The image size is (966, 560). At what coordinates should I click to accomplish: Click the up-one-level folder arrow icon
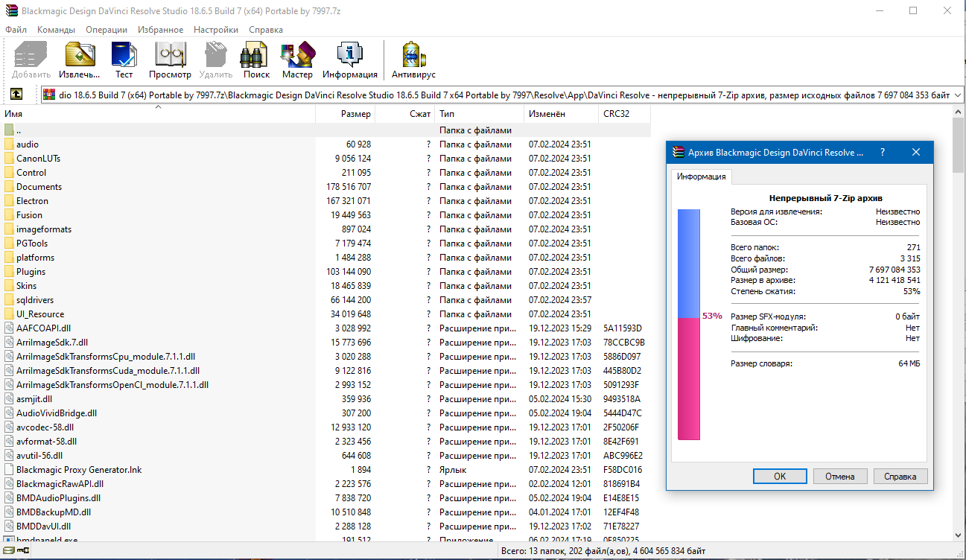click(16, 94)
